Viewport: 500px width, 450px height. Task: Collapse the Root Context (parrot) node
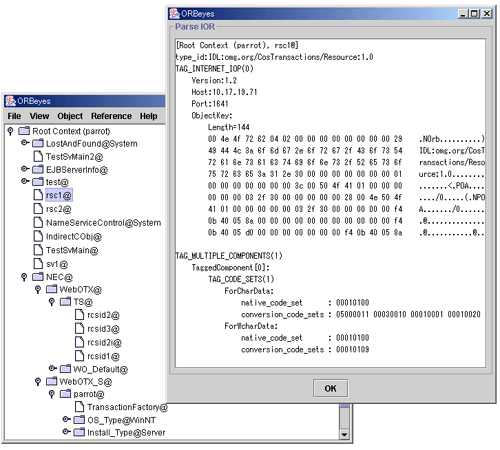click(x=10, y=131)
